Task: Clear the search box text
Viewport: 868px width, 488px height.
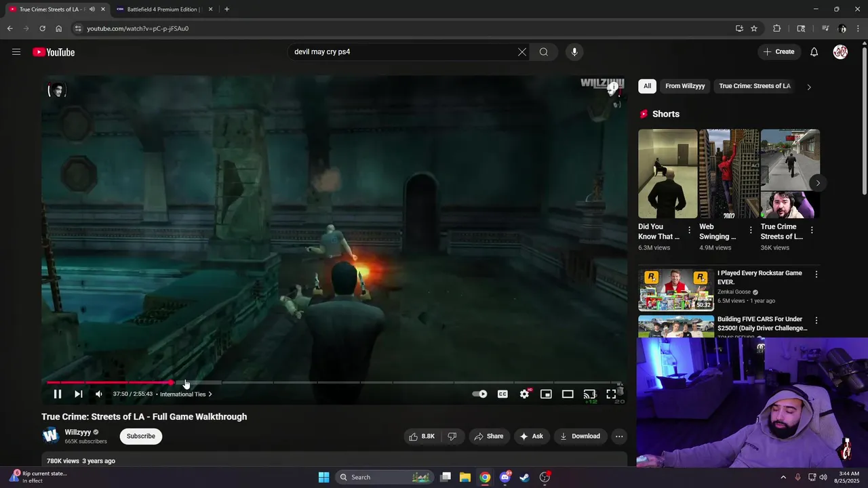Action: (522, 52)
